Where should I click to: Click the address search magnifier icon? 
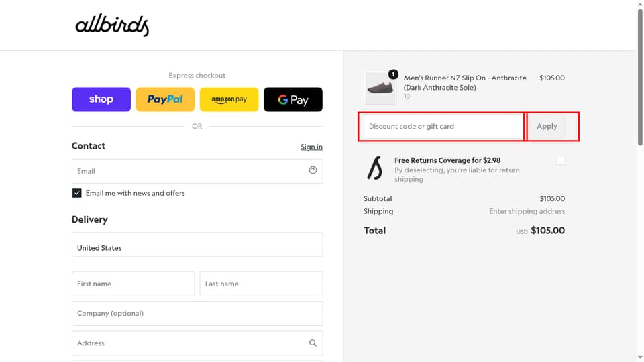(x=313, y=343)
